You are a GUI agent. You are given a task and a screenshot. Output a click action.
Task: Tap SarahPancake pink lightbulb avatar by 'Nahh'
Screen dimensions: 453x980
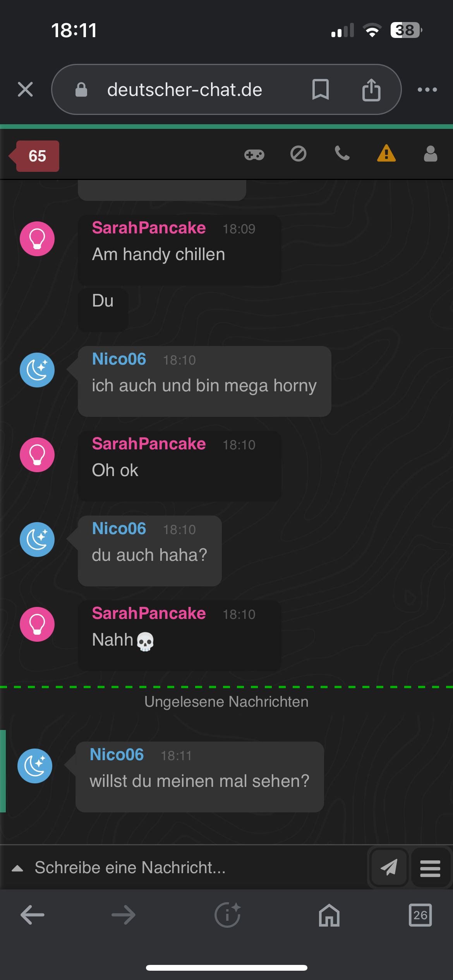(x=37, y=624)
